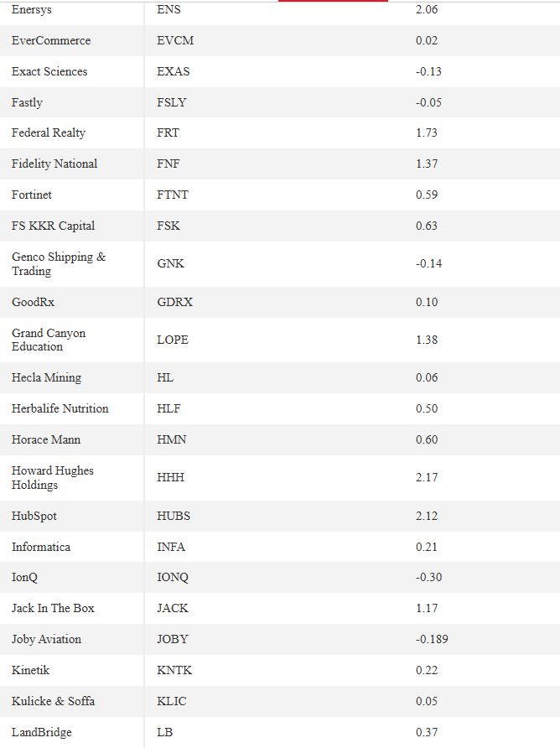The width and height of the screenshot is (560, 748).
Task: Click the LandBridge ticker LB
Action: coord(164,732)
